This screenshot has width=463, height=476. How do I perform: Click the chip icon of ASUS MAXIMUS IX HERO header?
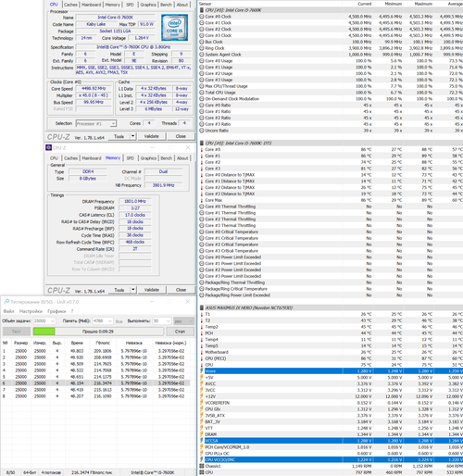pos(202,308)
